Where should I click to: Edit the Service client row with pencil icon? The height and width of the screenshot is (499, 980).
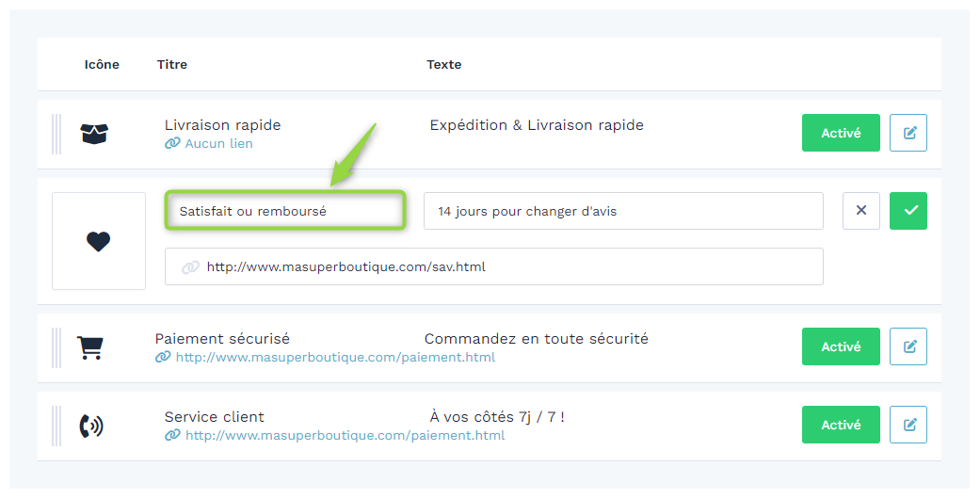pyautogui.click(x=908, y=425)
